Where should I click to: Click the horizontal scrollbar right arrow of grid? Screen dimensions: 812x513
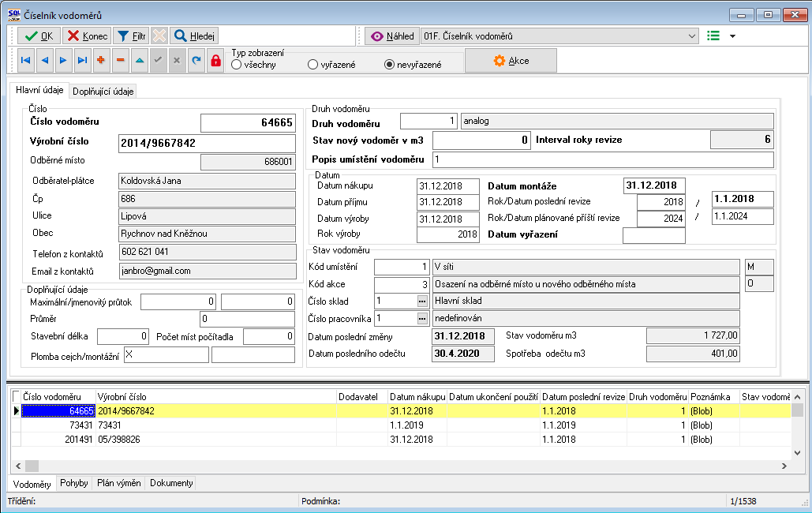(x=784, y=466)
